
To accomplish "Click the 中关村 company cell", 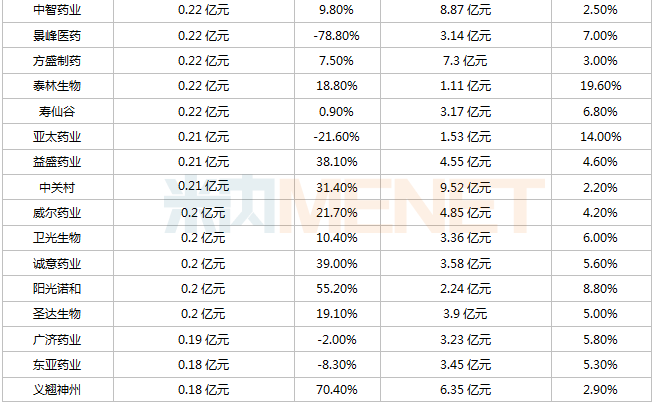I will coord(57,187).
